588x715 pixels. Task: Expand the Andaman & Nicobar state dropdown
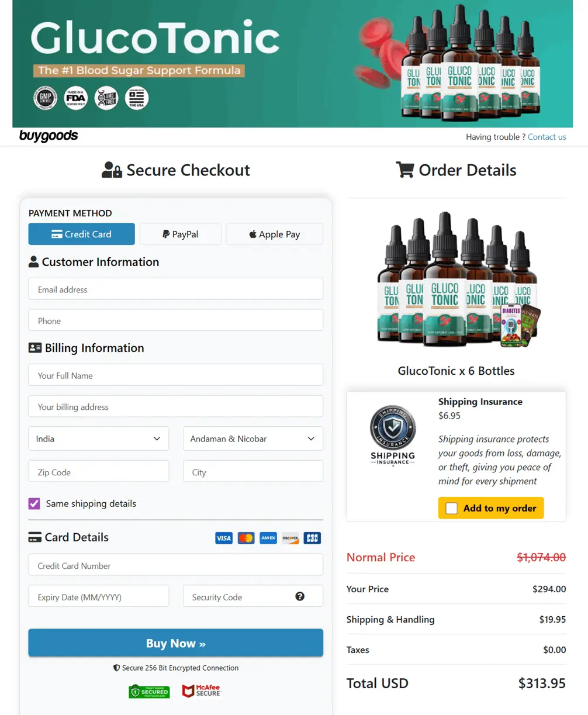253,438
